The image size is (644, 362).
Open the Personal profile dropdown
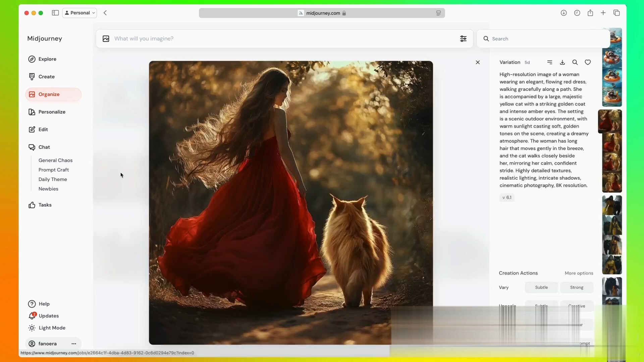click(x=80, y=13)
